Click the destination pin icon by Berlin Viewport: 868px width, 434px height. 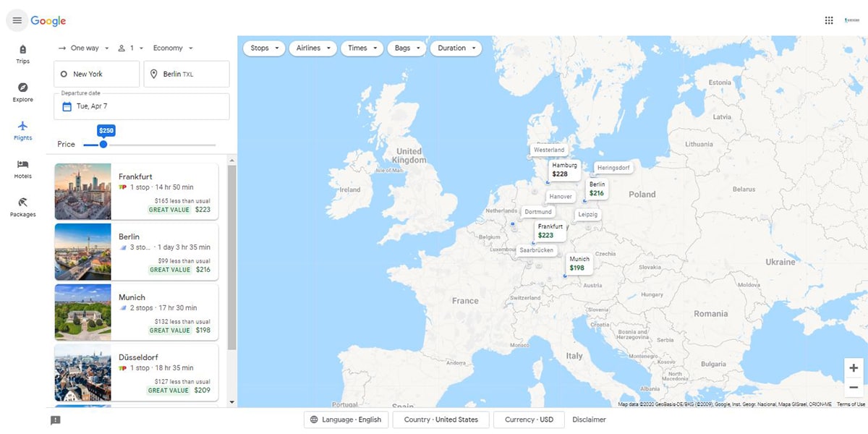coord(154,74)
